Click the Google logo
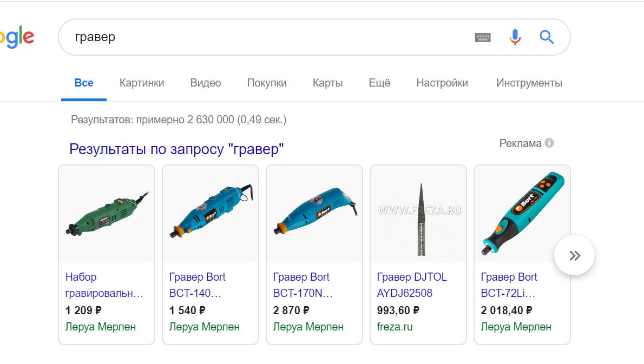The height and width of the screenshot is (364, 644). pyautogui.click(x=16, y=37)
